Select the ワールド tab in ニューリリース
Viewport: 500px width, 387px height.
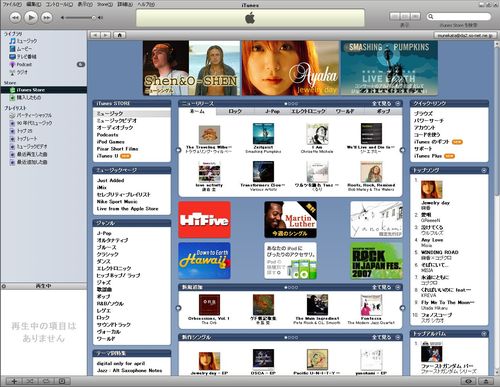[345, 111]
